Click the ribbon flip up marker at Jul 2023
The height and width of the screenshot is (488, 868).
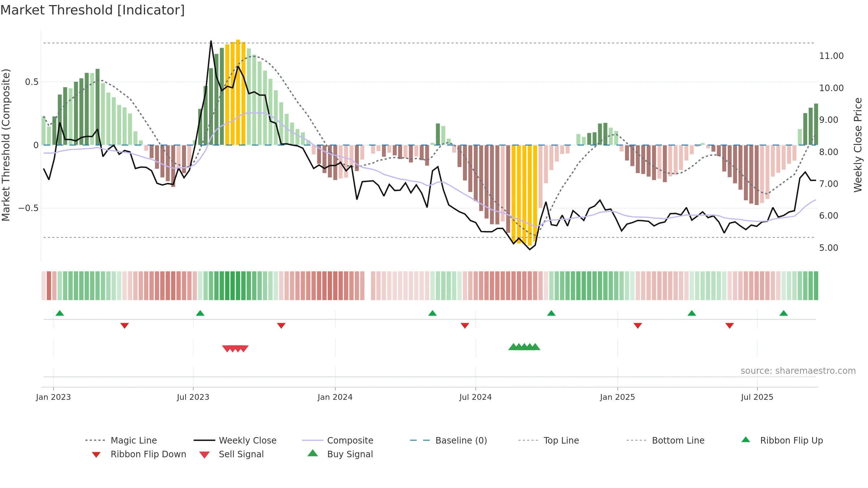200,313
